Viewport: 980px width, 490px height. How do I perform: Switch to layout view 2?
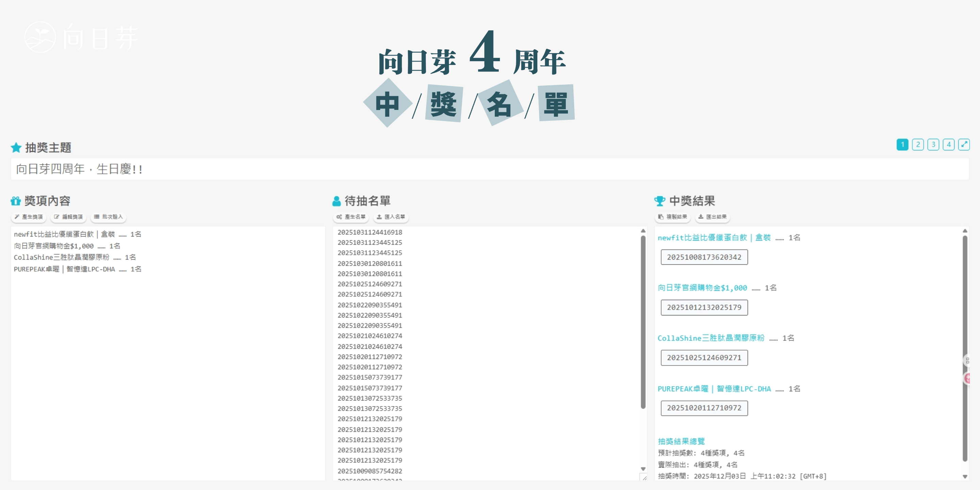(x=918, y=145)
